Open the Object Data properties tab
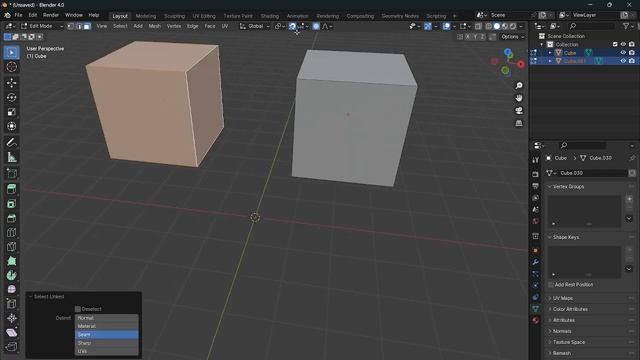This screenshot has height=360, width=640. coord(536,309)
